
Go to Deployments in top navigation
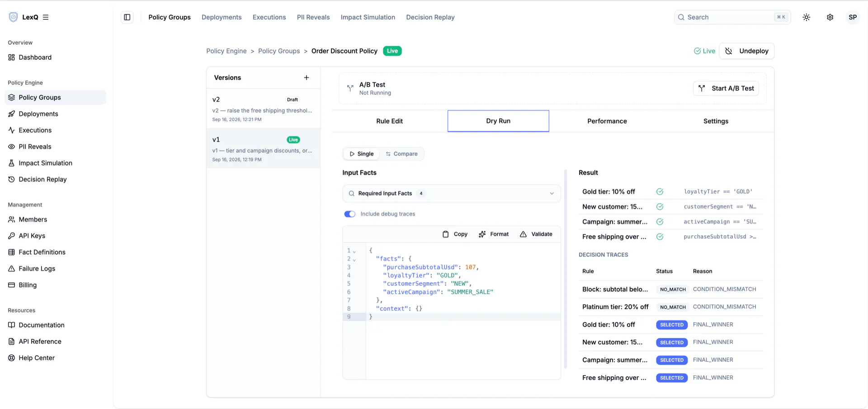222,17
